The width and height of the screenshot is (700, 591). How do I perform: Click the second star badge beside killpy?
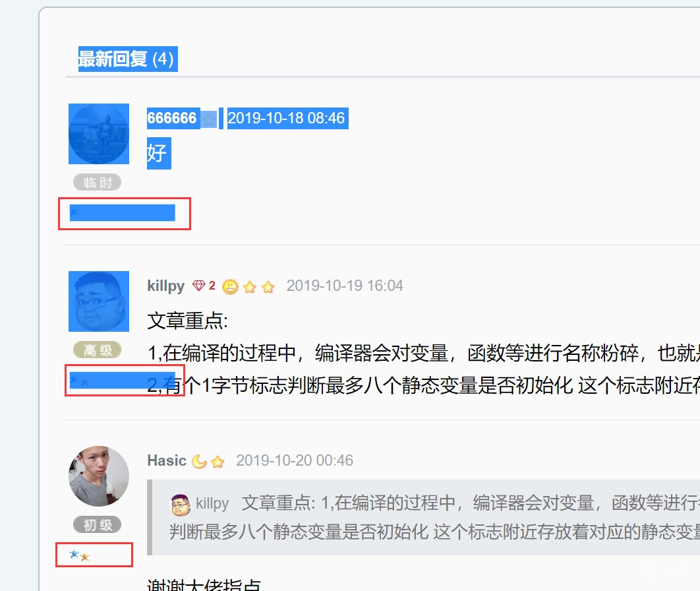(268, 287)
